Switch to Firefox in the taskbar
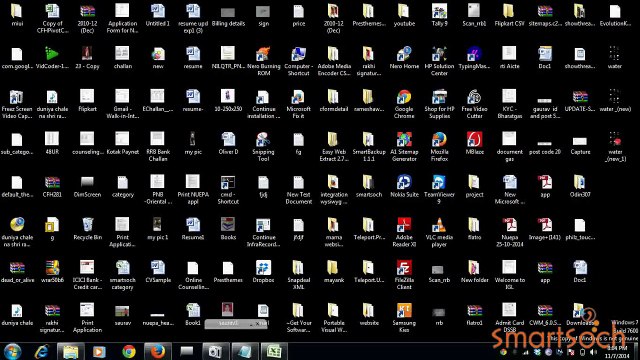Image resolution: width=640 pixels, height=360 pixels. [157, 351]
